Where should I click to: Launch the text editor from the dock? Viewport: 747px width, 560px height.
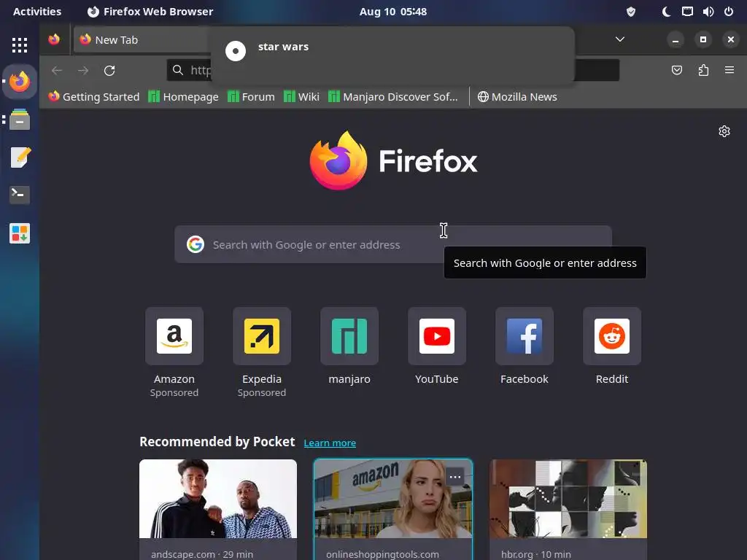20,157
